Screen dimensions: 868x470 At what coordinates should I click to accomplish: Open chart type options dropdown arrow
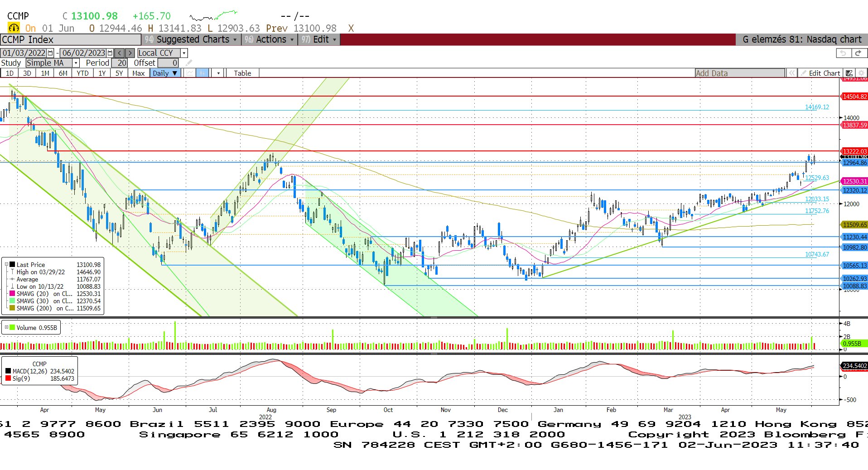click(218, 73)
